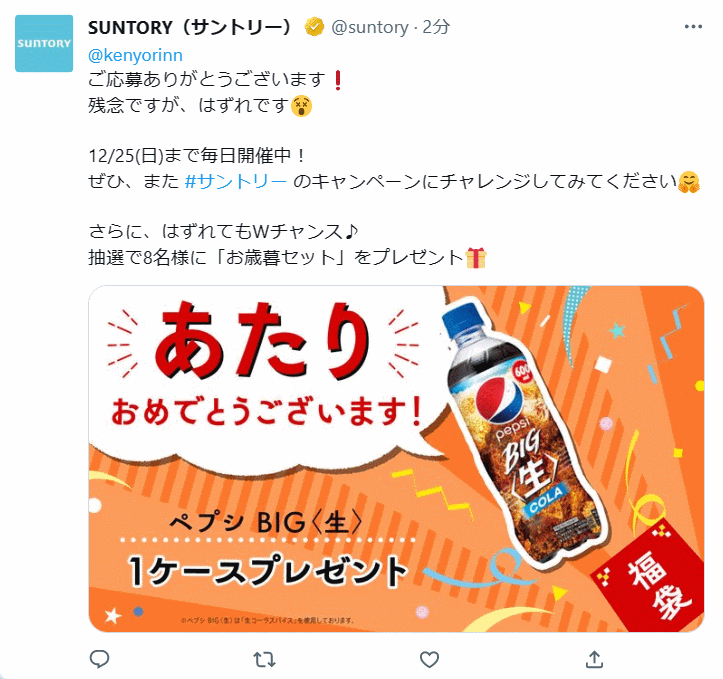Open the orange campaign image
Viewport: 723px width, 679px height.
tap(396, 459)
